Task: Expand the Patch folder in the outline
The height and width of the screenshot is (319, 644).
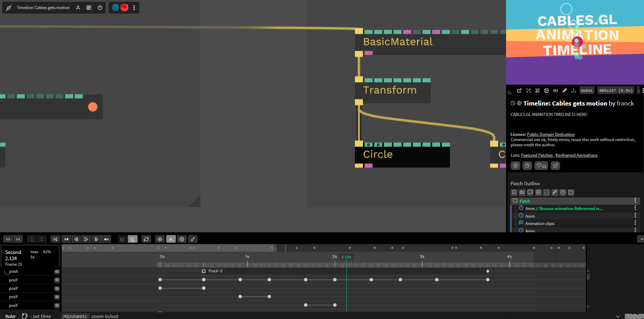Action: [516, 201]
